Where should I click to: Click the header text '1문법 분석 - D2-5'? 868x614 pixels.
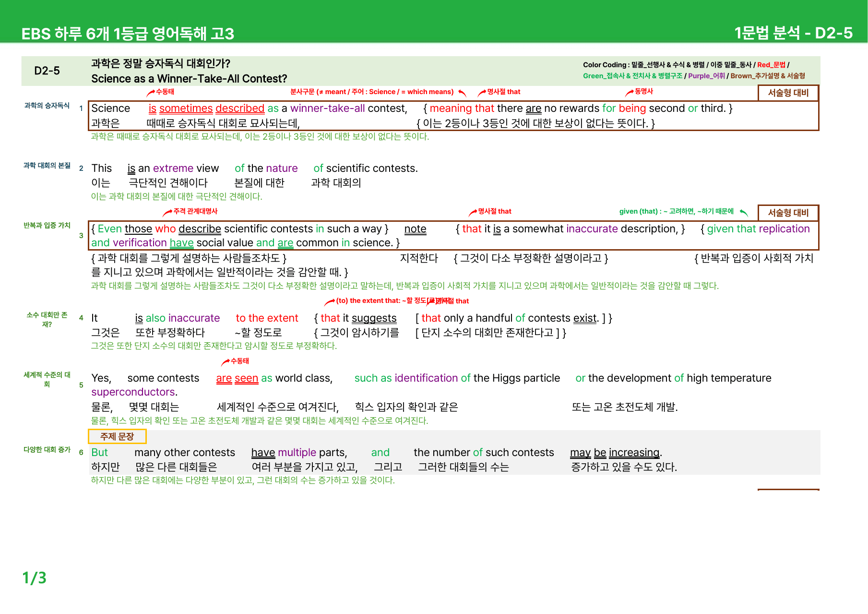click(793, 33)
